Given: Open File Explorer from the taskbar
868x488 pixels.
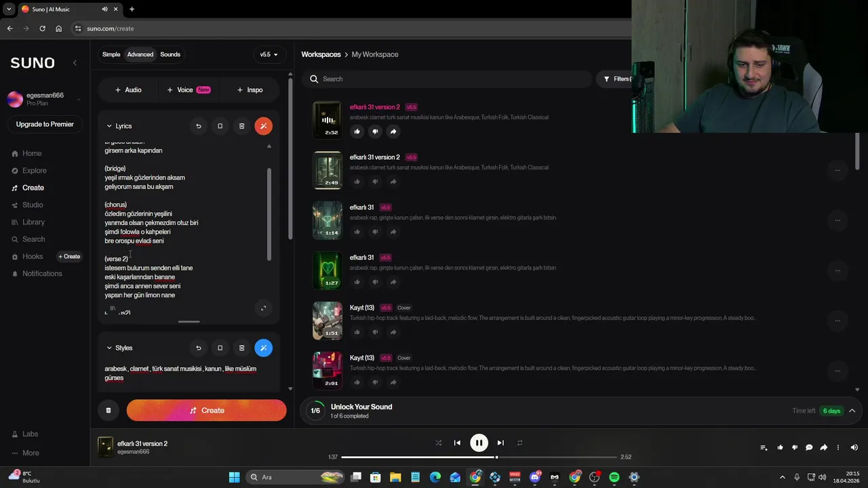Looking at the screenshot, I should click(395, 477).
